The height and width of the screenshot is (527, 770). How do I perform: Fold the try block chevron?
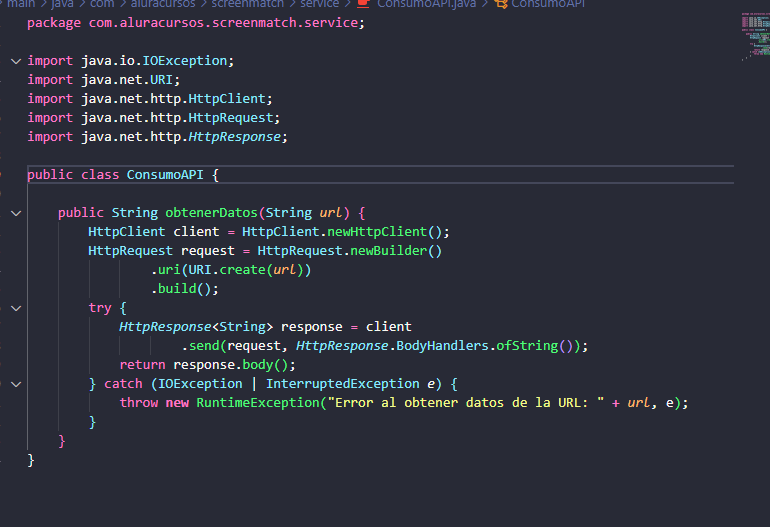(x=16, y=308)
